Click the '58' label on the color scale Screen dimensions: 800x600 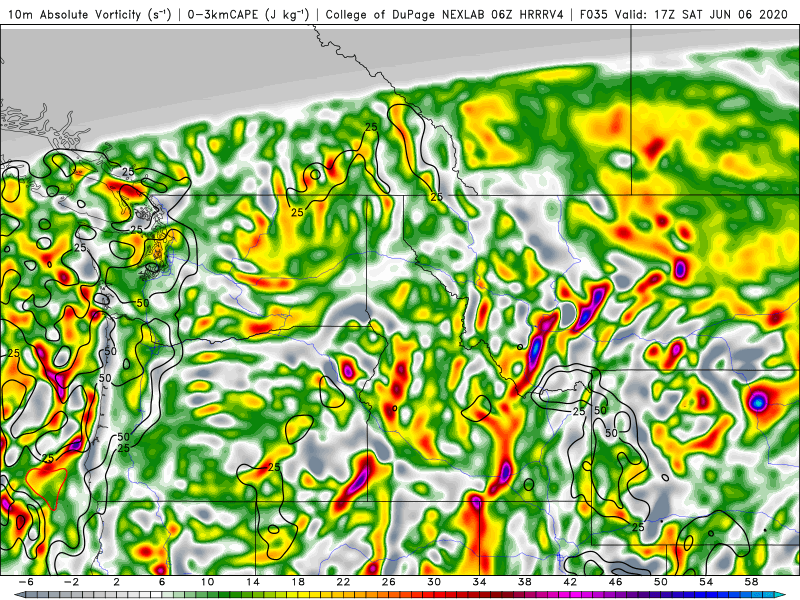[751, 582]
